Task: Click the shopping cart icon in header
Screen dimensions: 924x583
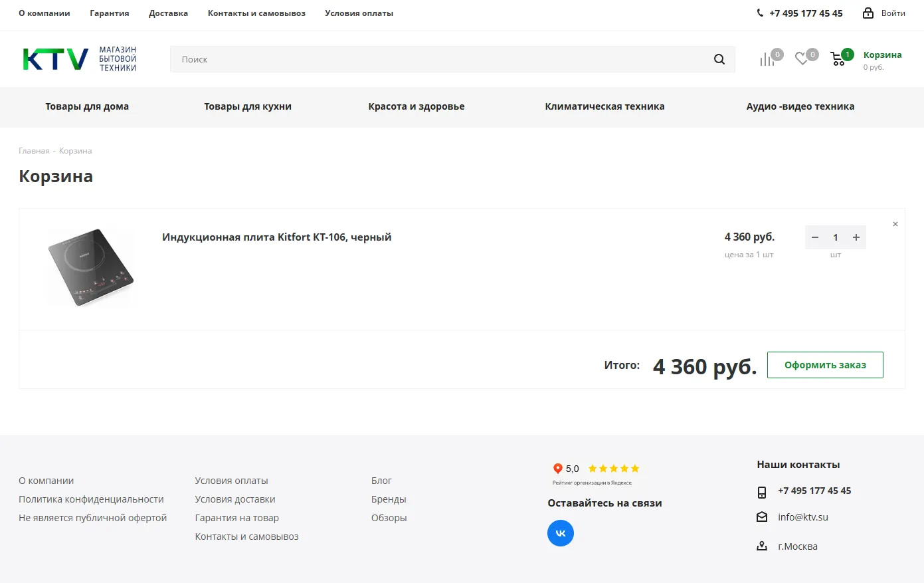Action: (x=838, y=60)
